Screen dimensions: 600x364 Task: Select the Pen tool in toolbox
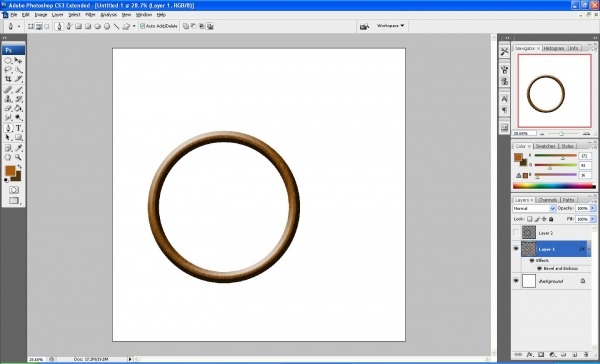point(8,128)
